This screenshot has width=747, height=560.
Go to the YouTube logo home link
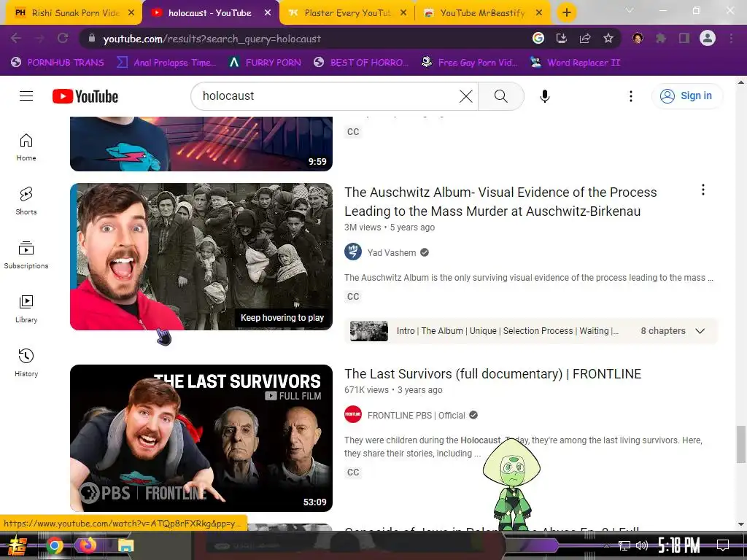tap(85, 96)
